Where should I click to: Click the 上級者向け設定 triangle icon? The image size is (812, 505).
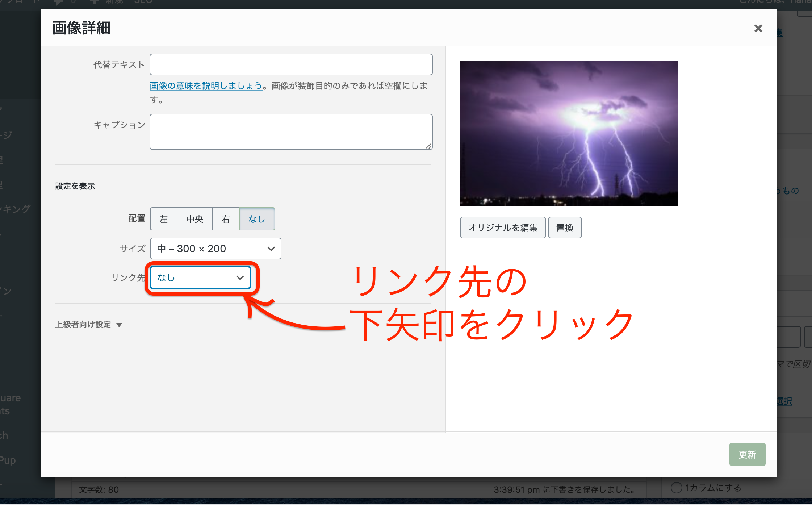point(119,325)
